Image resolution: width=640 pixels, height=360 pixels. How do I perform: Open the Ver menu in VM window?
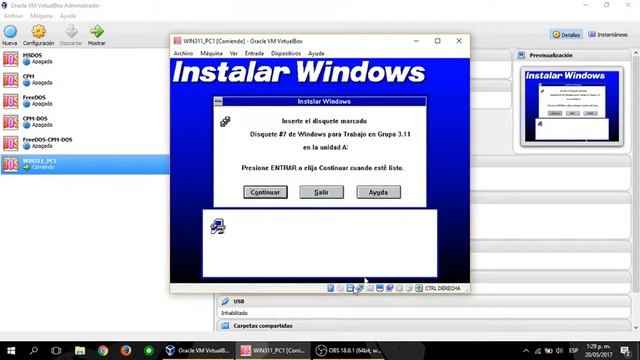click(233, 53)
